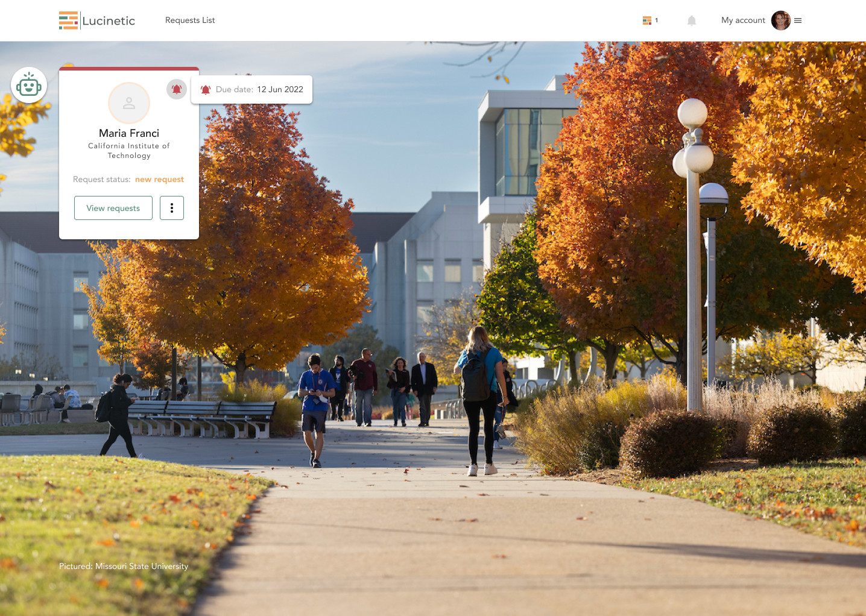
Task: Click Maria Franci's placeholder avatar
Action: point(129,103)
